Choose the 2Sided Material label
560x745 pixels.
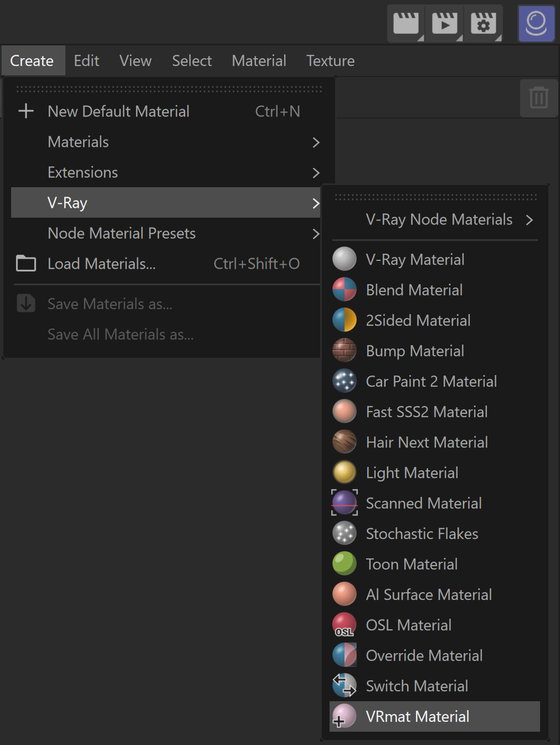tap(418, 320)
